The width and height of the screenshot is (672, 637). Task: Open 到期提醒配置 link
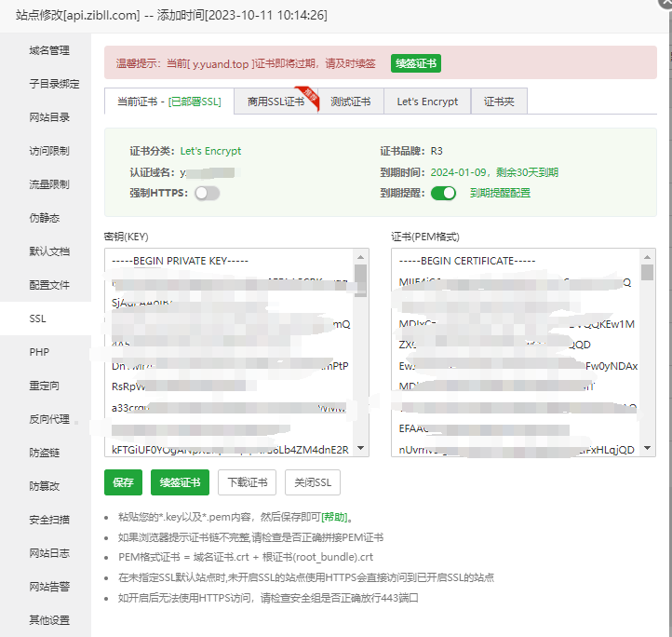click(x=500, y=193)
